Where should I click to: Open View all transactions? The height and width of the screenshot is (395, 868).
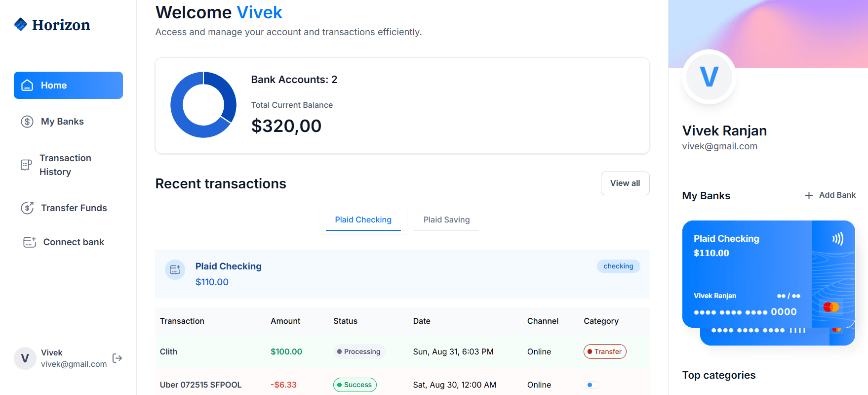coord(625,183)
